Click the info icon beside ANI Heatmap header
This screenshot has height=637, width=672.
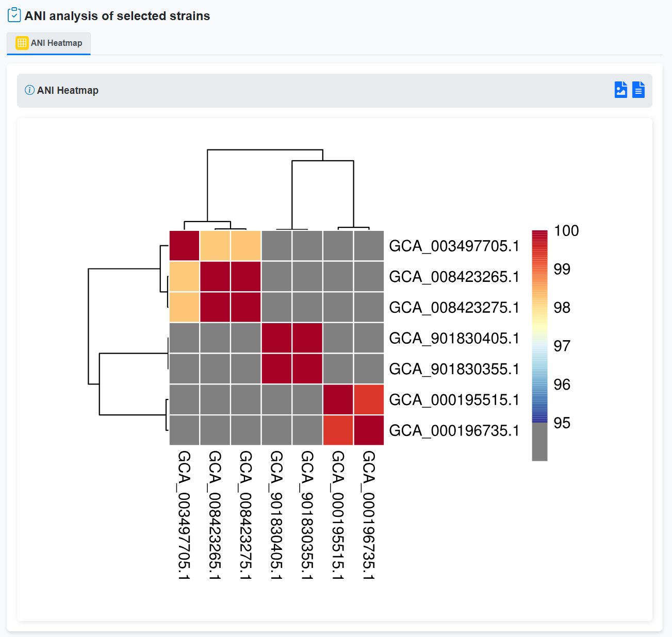click(30, 90)
